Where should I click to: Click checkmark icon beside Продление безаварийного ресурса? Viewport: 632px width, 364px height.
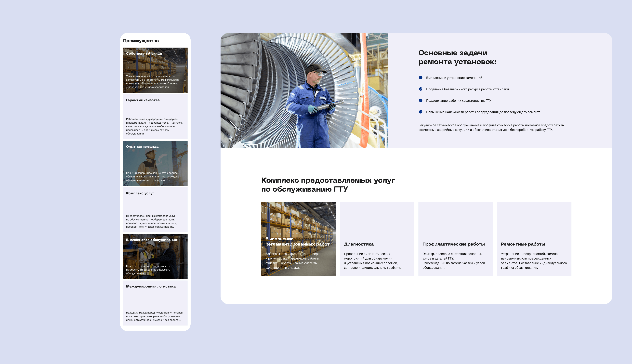[x=421, y=89]
